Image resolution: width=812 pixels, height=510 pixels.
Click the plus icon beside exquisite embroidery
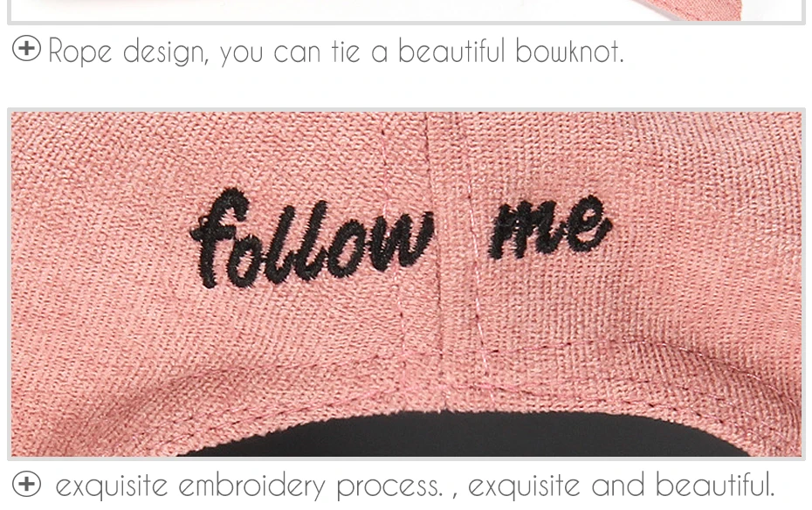26,484
